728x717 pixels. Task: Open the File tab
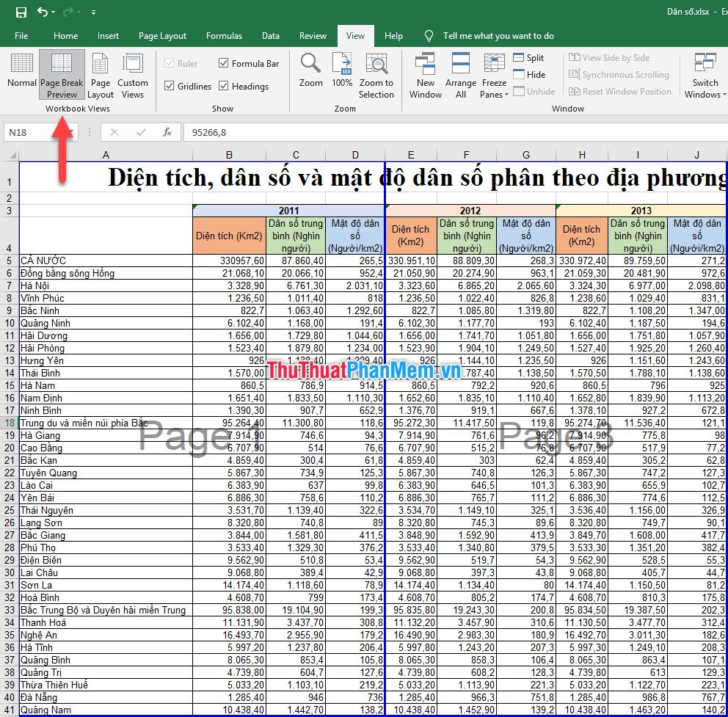(21, 36)
